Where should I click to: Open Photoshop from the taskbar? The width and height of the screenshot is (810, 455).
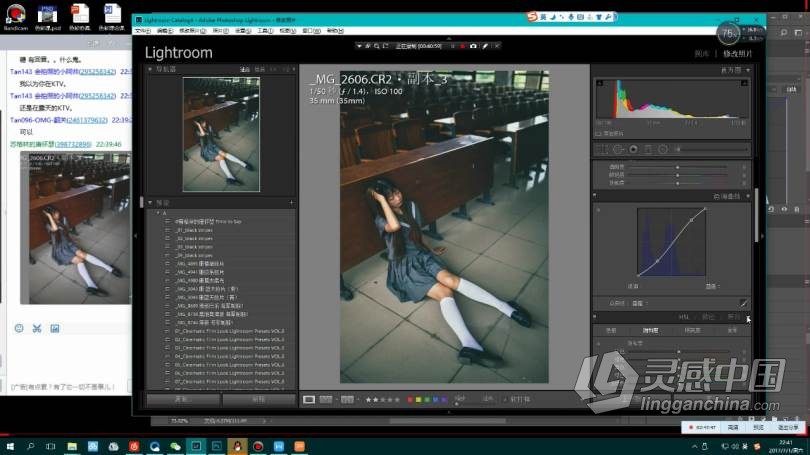[x=216, y=446]
